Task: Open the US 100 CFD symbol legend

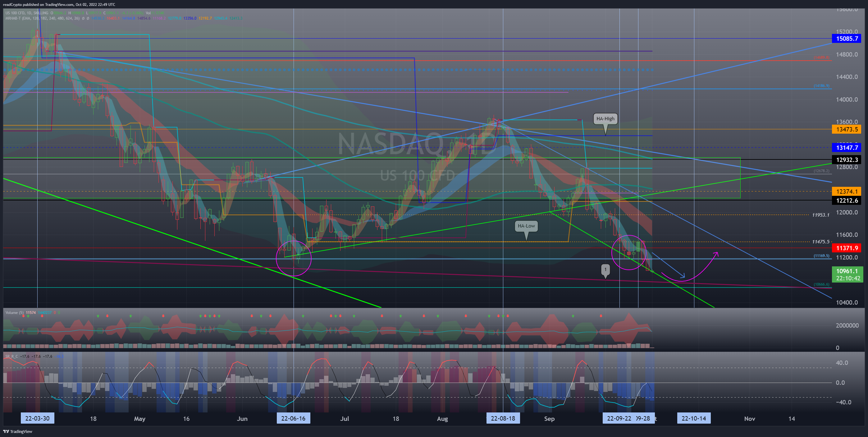Action: click(27, 13)
